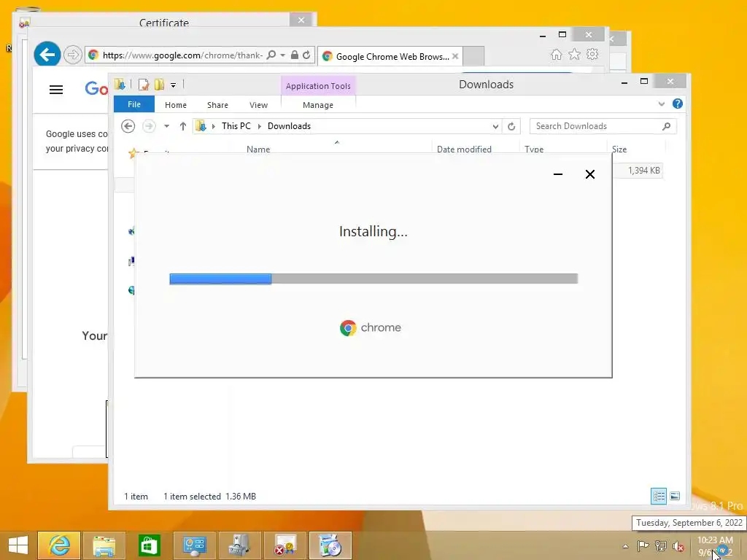Close the Certificate window
Screen dimensions: 747x560
[x=301, y=20]
